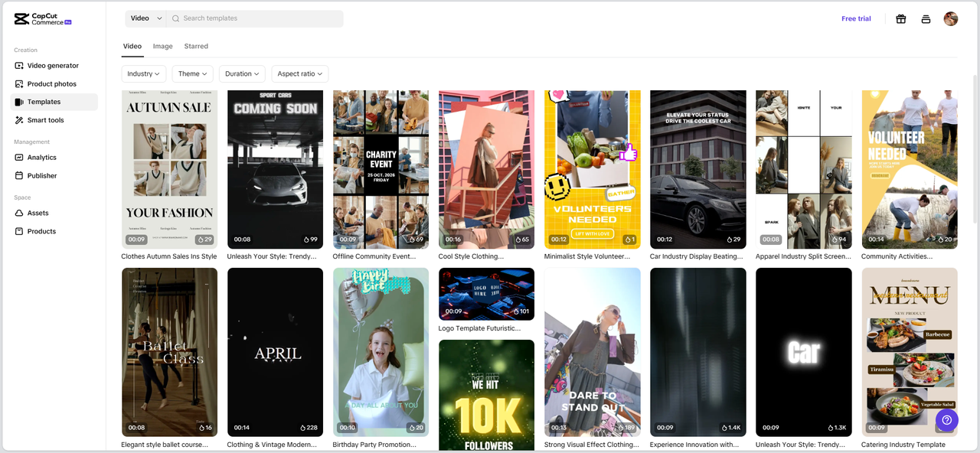980x453 pixels.
Task: Open Assets in the Space section
Action: coord(38,213)
